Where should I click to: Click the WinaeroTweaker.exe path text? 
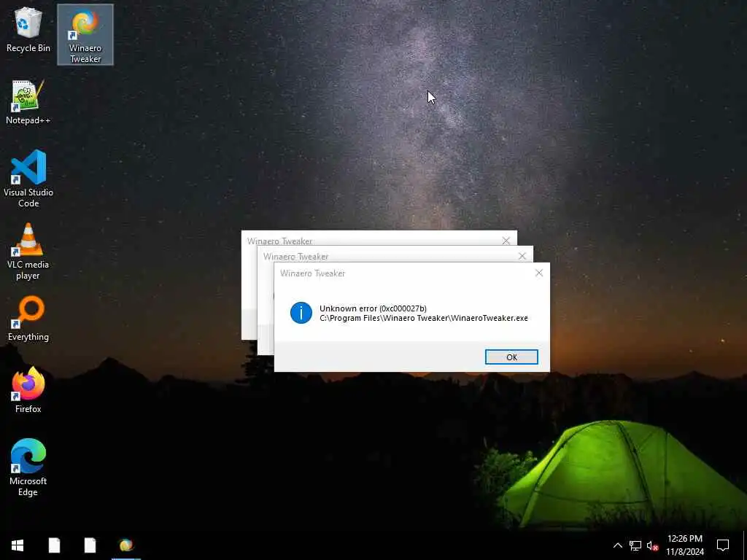click(424, 318)
